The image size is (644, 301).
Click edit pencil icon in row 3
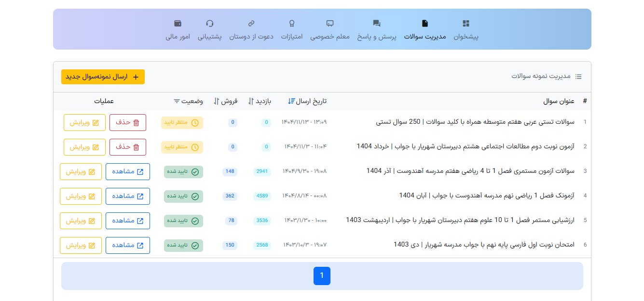coord(92,171)
